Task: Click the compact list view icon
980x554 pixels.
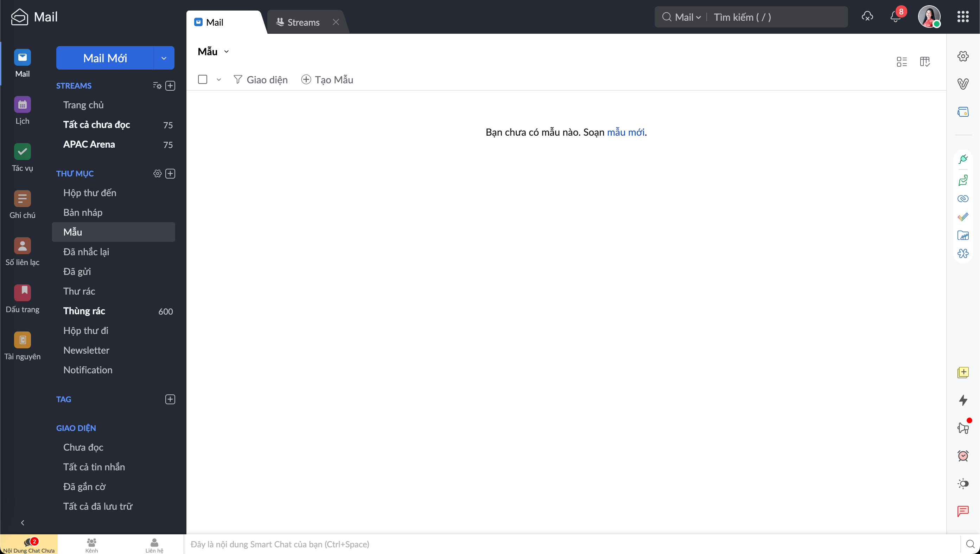Action: (902, 60)
